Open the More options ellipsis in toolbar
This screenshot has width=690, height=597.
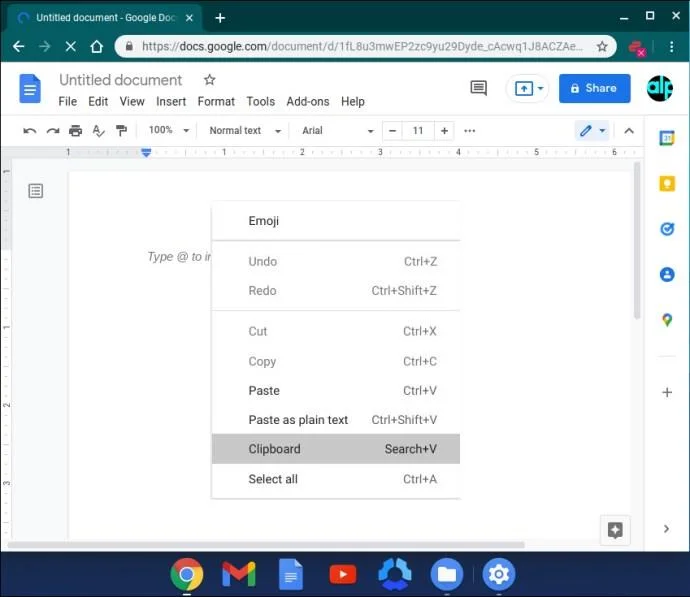coord(470,131)
